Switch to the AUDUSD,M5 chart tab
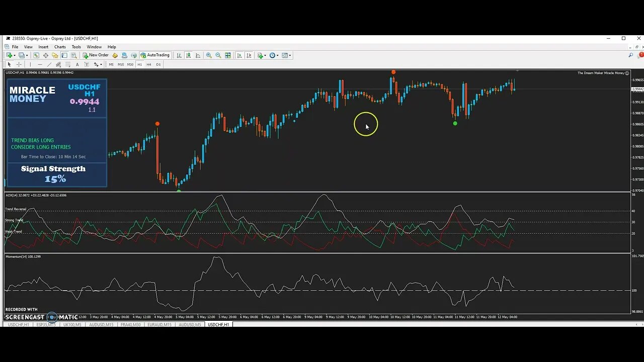This screenshot has width=644, height=362. pyautogui.click(x=190, y=325)
